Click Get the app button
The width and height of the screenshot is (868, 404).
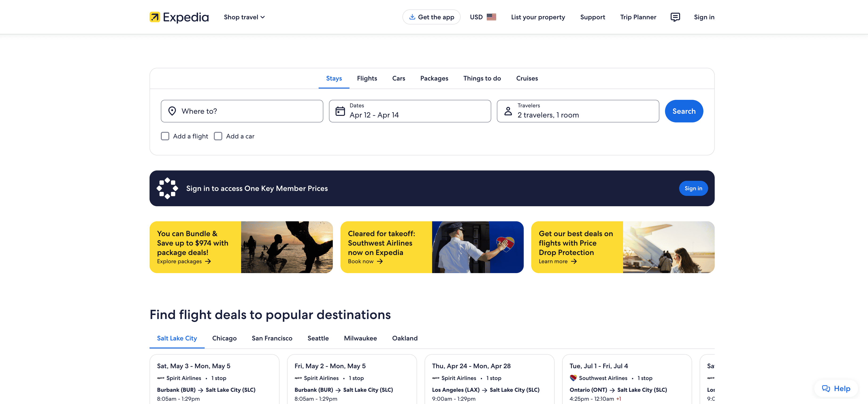pyautogui.click(x=431, y=17)
